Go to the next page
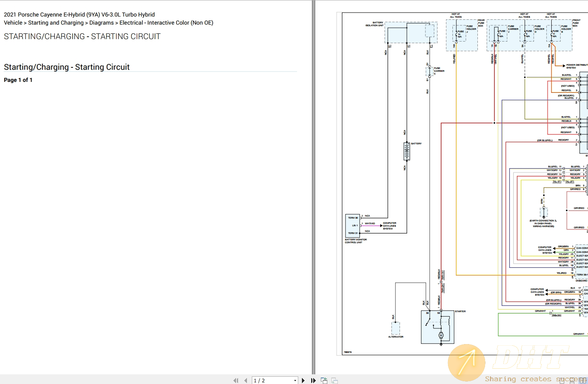 coord(303,380)
